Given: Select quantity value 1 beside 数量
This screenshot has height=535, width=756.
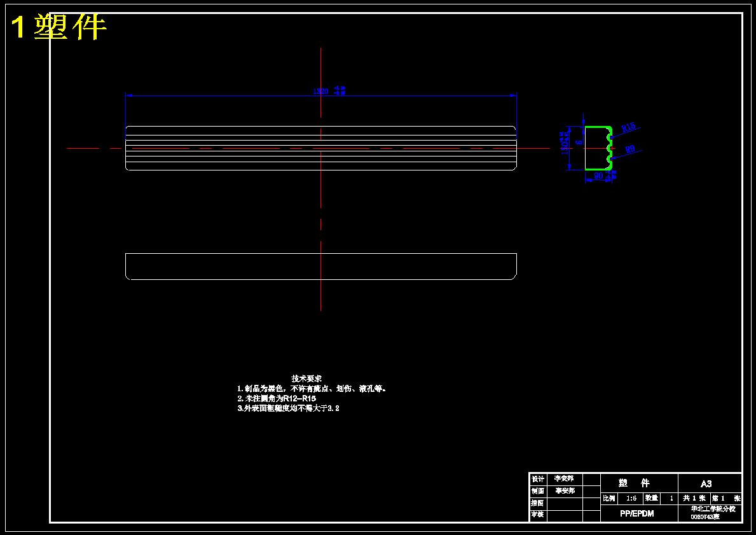Looking at the screenshot, I should (671, 498).
